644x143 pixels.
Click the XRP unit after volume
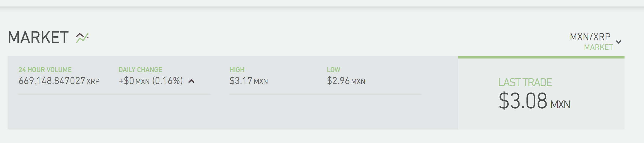93,81
